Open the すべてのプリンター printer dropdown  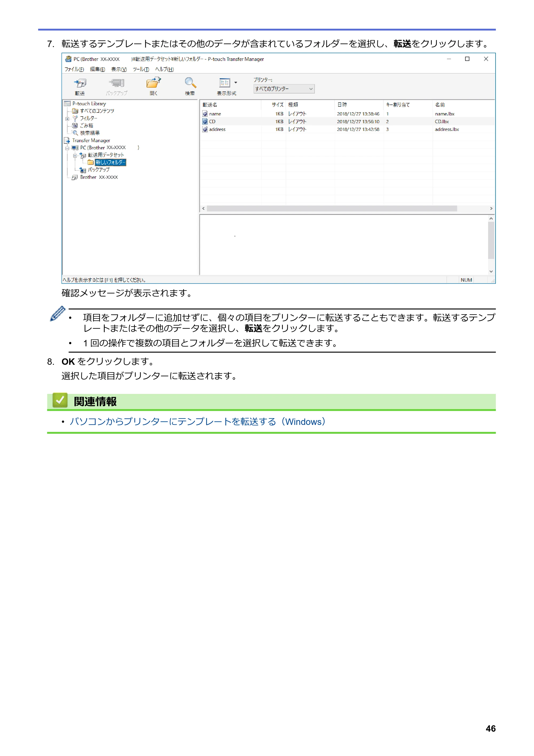click(x=284, y=89)
